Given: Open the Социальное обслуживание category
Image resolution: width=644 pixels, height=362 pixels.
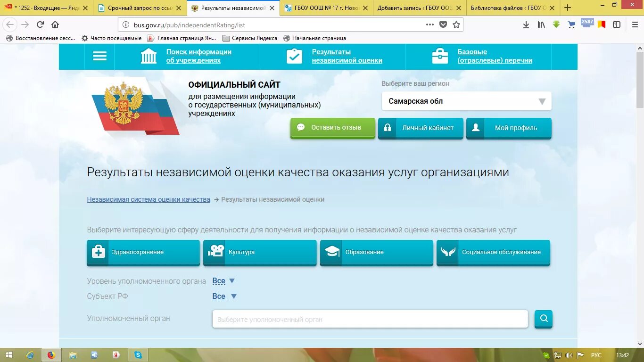Looking at the screenshot, I should [493, 252].
